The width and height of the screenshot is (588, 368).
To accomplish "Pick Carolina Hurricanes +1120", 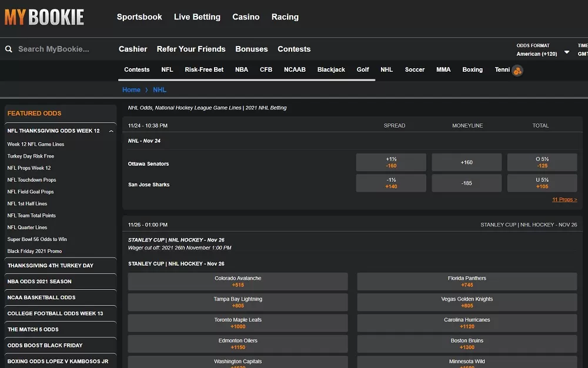I will 467,323.
